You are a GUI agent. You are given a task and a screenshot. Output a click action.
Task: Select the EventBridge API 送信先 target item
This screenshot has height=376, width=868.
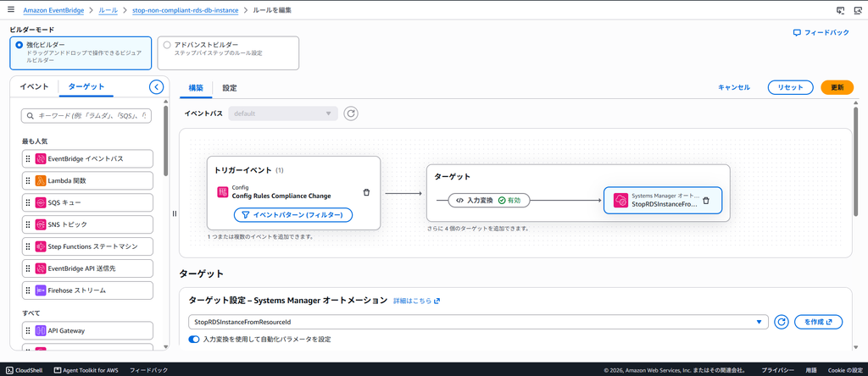(x=88, y=268)
